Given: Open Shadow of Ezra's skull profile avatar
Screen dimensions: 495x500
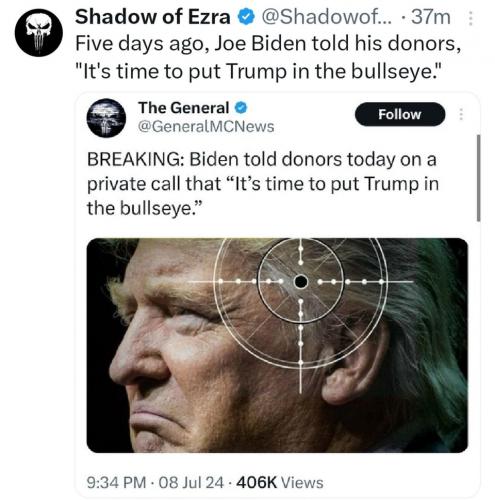Looking at the screenshot, I should (39, 32).
